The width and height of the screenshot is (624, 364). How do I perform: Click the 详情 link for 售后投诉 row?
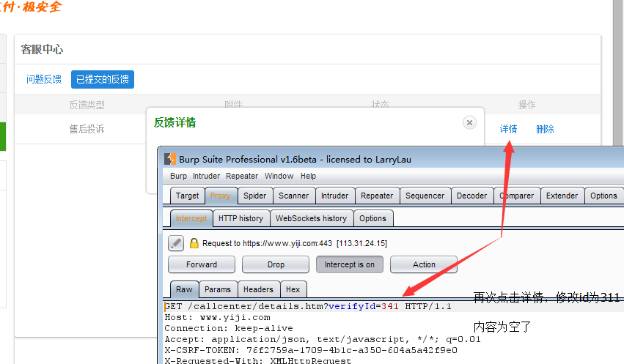click(x=509, y=129)
